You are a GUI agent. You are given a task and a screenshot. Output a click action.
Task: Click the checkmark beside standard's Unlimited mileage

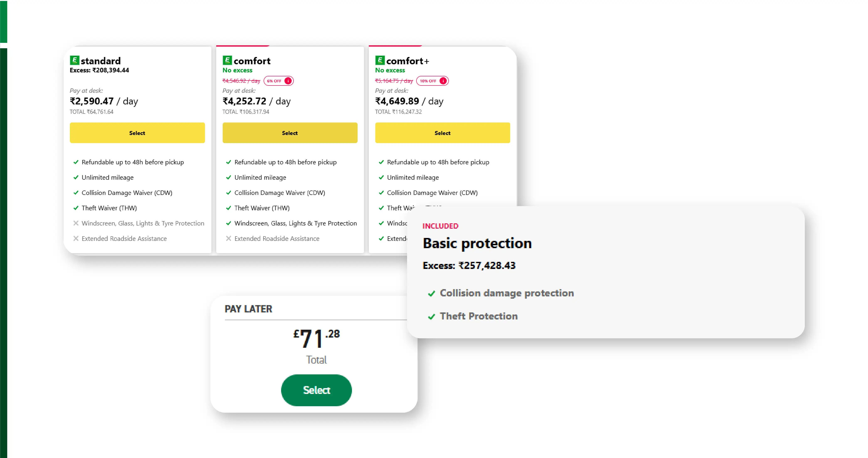tap(76, 177)
